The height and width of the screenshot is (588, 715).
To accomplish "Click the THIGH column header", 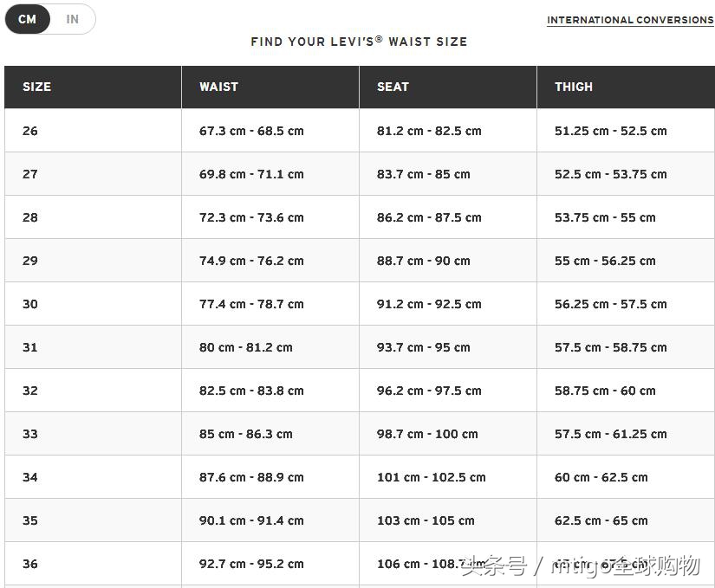I will click(x=574, y=87).
